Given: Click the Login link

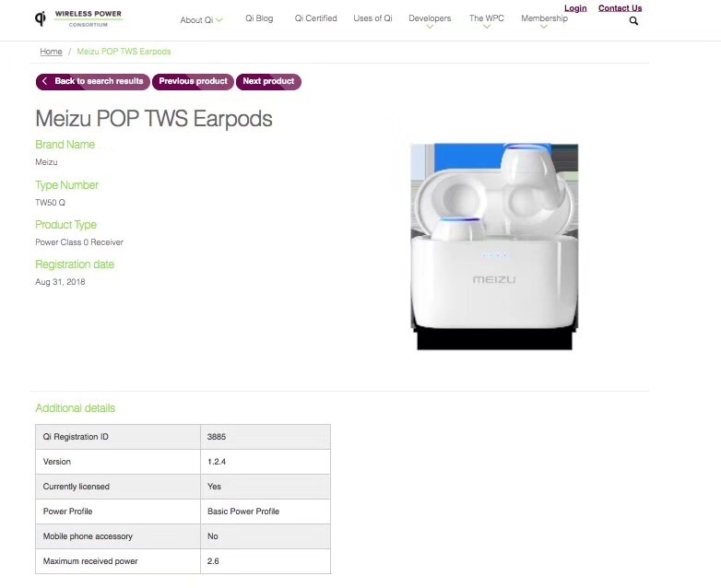Looking at the screenshot, I should coord(575,8).
